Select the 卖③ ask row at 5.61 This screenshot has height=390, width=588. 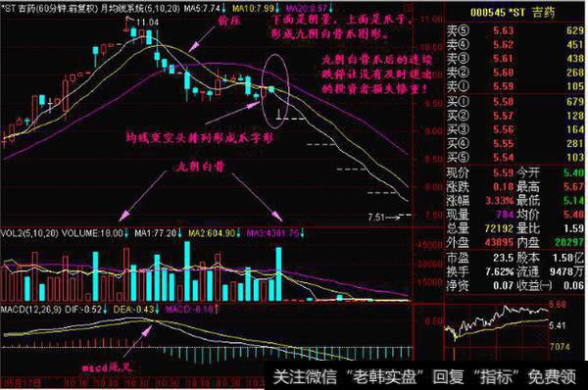pos(515,59)
